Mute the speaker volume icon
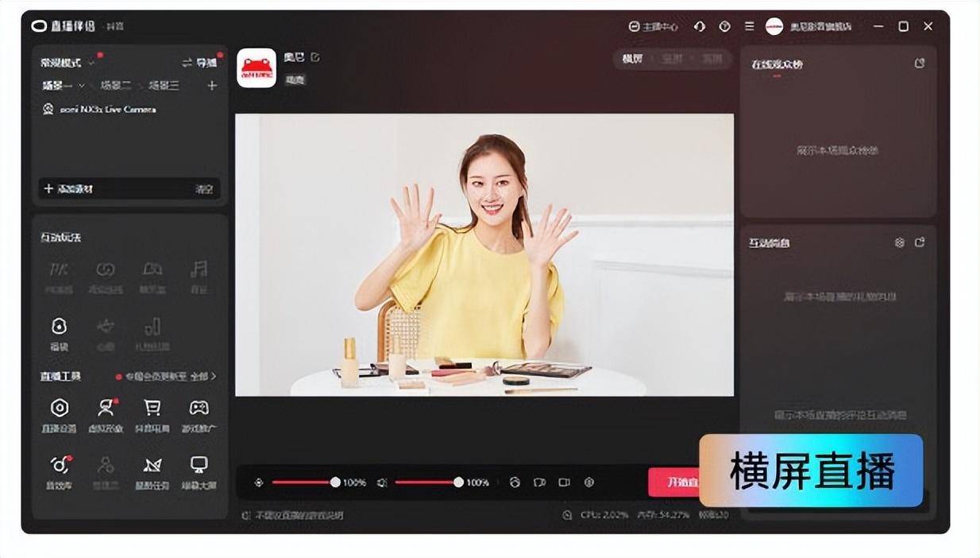 click(x=382, y=482)
